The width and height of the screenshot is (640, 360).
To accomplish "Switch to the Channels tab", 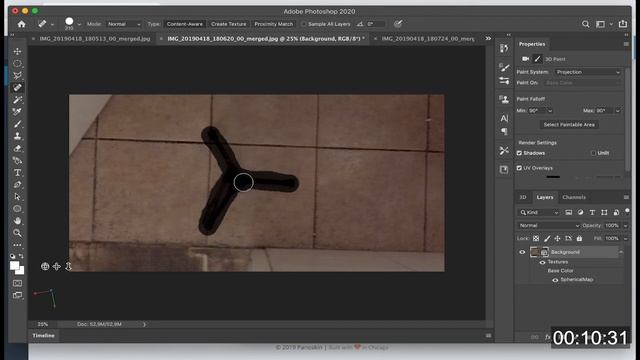I will pos(574,197).
